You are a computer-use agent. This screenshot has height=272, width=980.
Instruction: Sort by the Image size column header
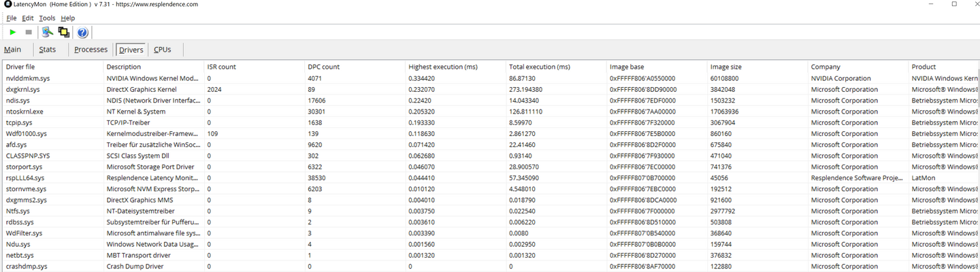(x=758, y=67)
